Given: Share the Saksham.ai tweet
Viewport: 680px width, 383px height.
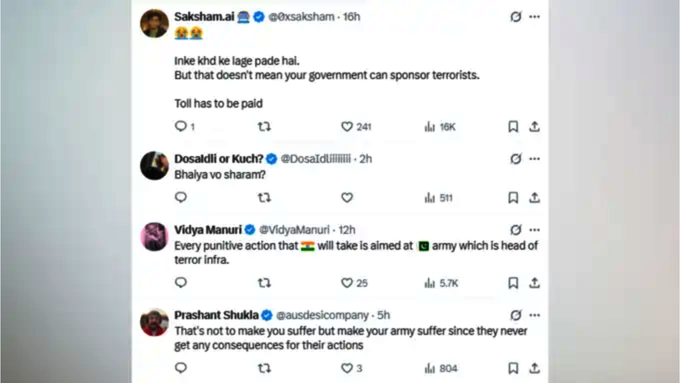Looking at the screenshot, I should point(534,127).
